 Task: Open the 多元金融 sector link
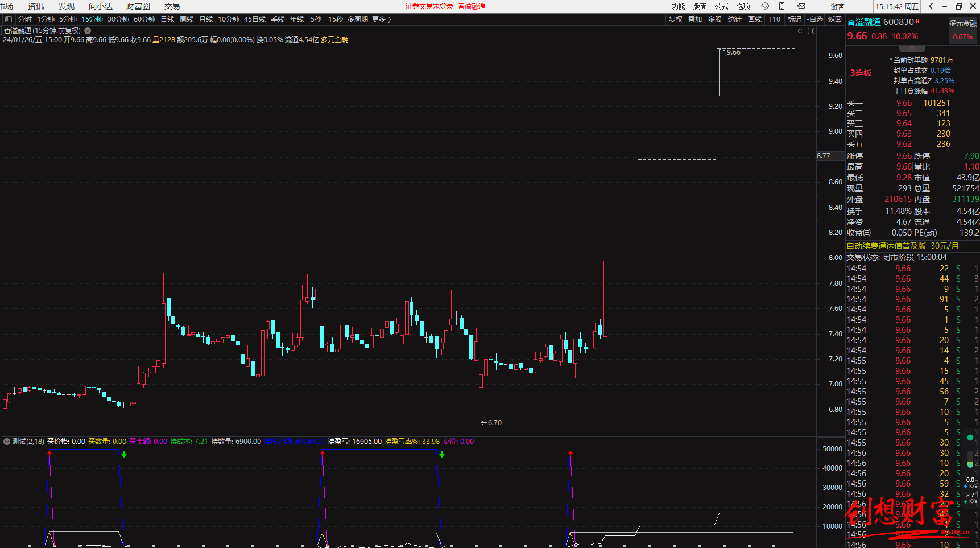pos(962,23)
